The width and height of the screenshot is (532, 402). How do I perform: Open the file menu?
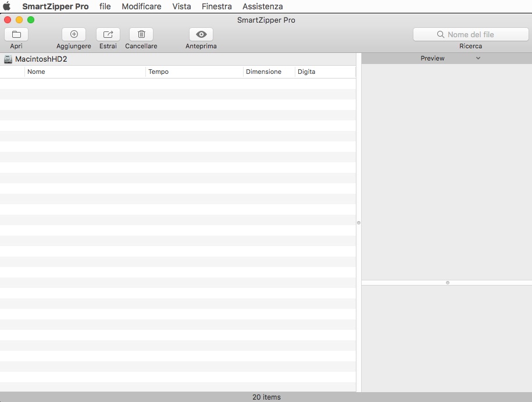105,6
